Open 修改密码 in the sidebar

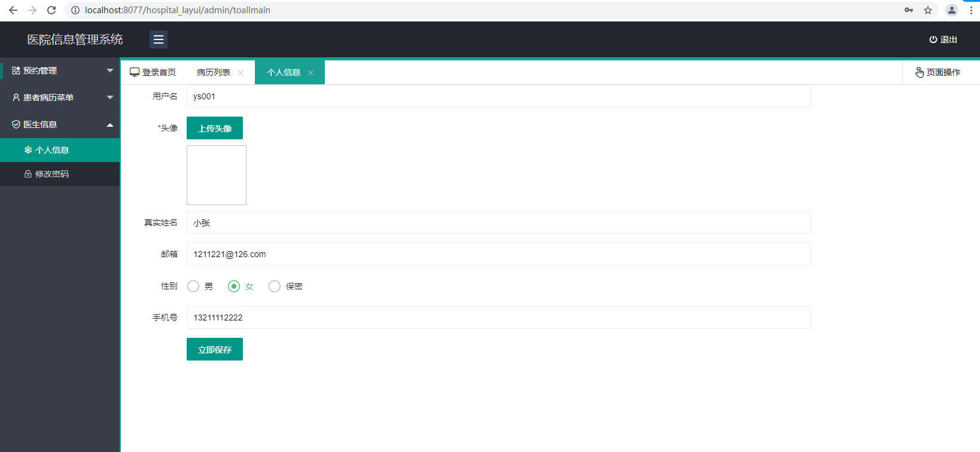52,174
